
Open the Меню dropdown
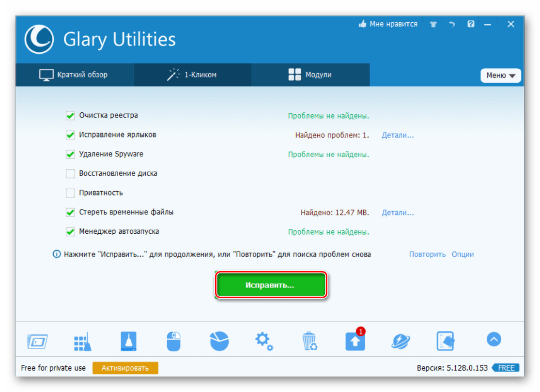tap(500, 75)
